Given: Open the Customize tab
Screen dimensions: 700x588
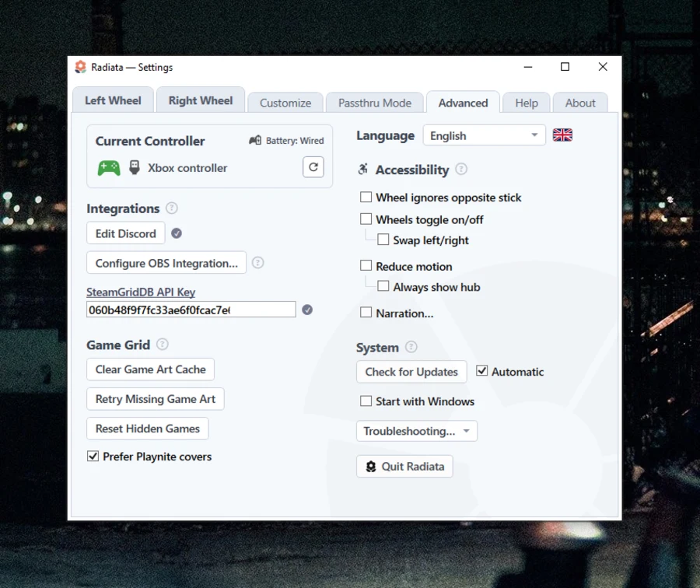Looking at the screenshot, I should [285, 103].
